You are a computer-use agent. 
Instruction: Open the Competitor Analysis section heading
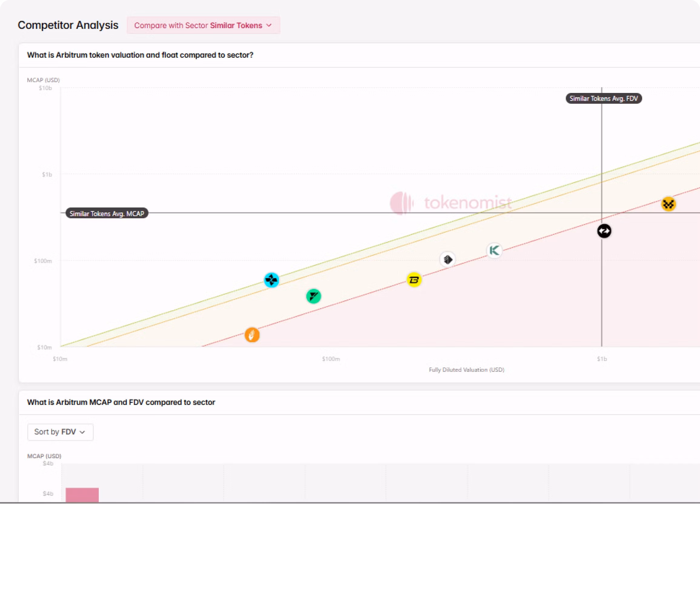pos(68,25)
